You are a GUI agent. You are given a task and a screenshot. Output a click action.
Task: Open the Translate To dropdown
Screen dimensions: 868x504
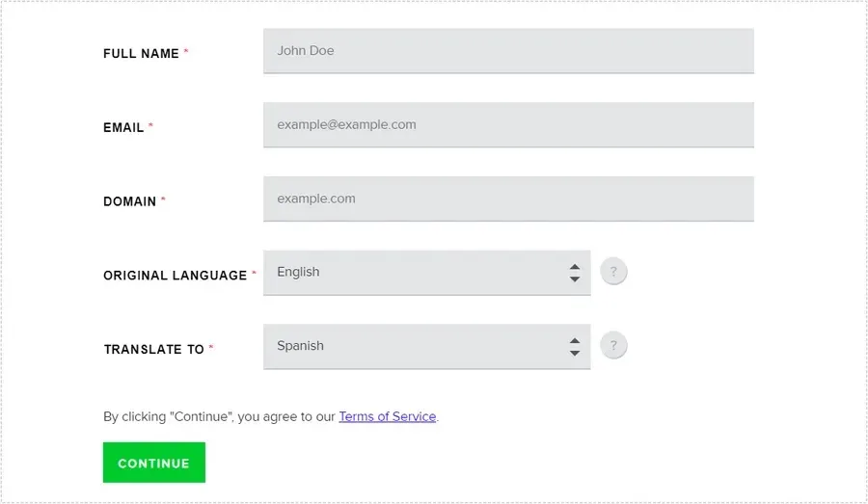click(x=427, y=346)
